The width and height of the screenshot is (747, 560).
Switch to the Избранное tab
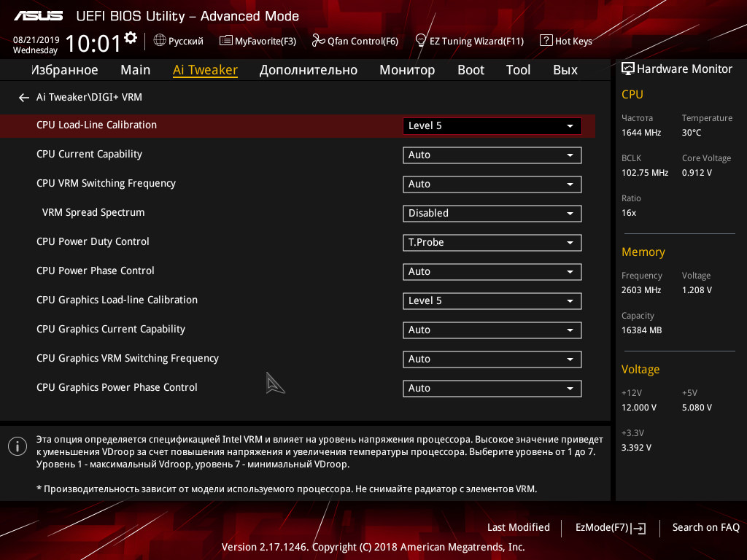click(65, 70)
